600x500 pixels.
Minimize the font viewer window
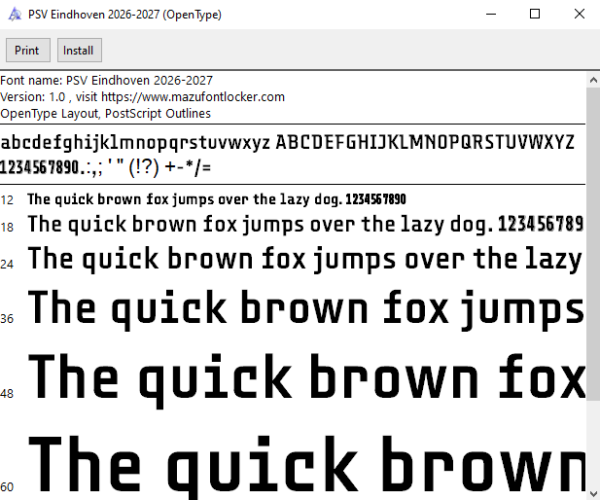click(x=491, y=14)
